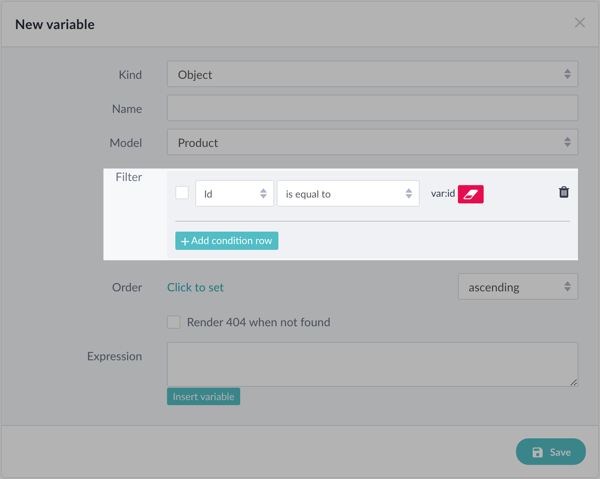The height and width of the screenshot is (479, 600).
Task: Change the ascending sort direction dropdown
Action: coord(517,287)
